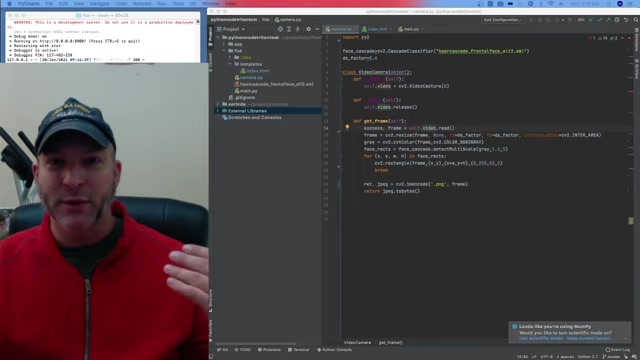Click the locate/select opened file target icon
This screenshot has height=360, width=640.
coord(280,29)
